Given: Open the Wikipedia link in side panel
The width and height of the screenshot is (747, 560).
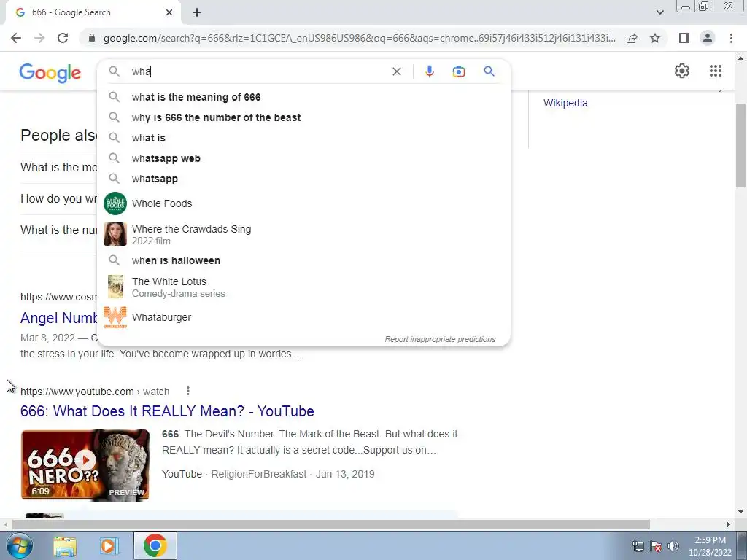Looking at the screenshot, I should (565, 103).
